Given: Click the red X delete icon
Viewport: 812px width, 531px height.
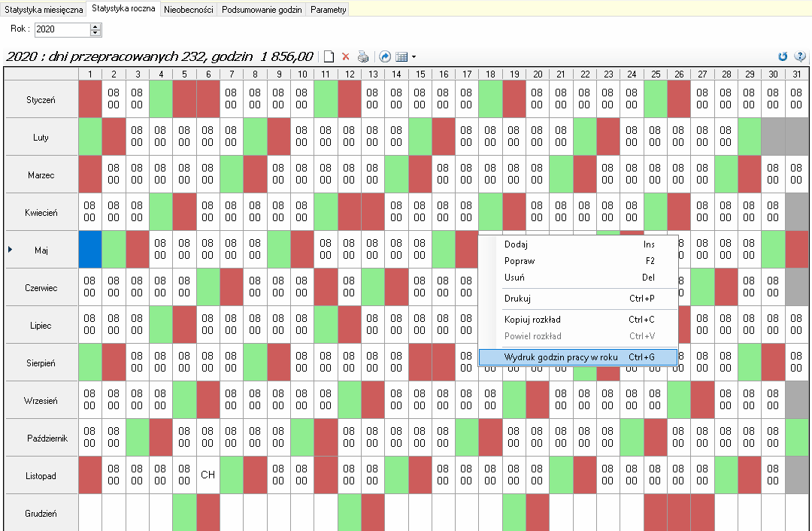Looking at the screenshot, I should pos(345,56).
